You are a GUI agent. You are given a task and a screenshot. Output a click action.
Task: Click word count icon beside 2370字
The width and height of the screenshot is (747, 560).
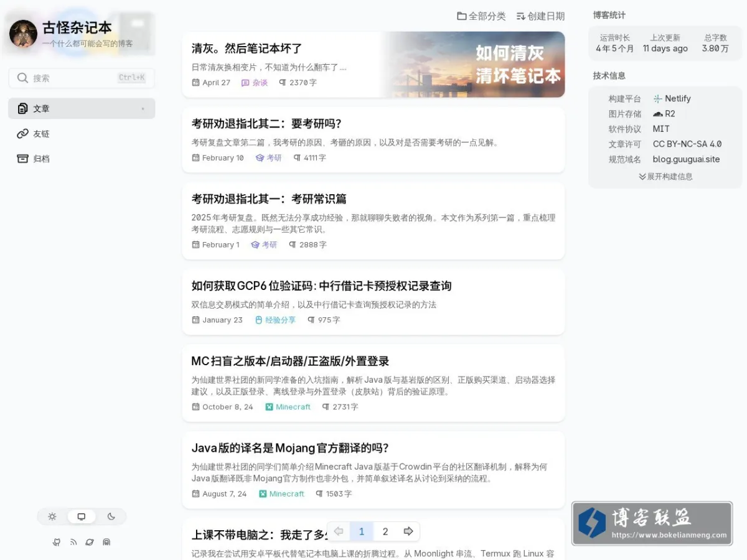click(283, 82)
